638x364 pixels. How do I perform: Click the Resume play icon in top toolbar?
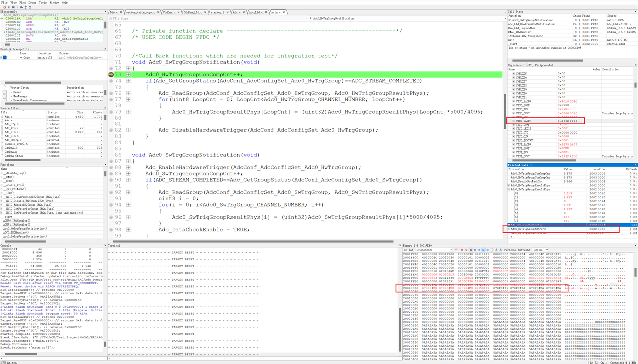click(9, 7)
